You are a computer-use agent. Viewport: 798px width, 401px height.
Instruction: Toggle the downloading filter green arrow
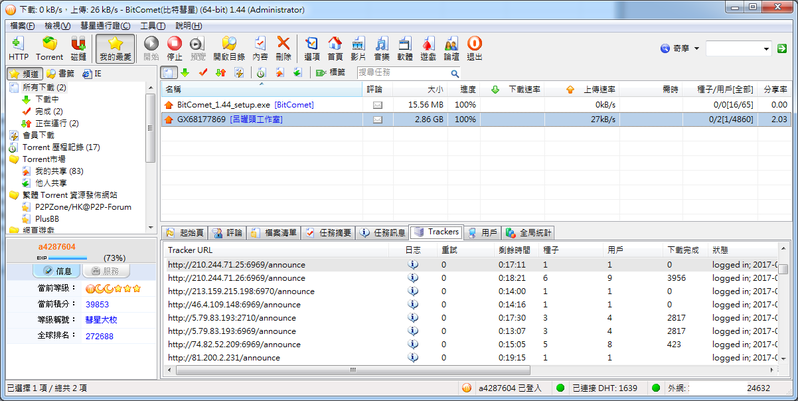185,73
